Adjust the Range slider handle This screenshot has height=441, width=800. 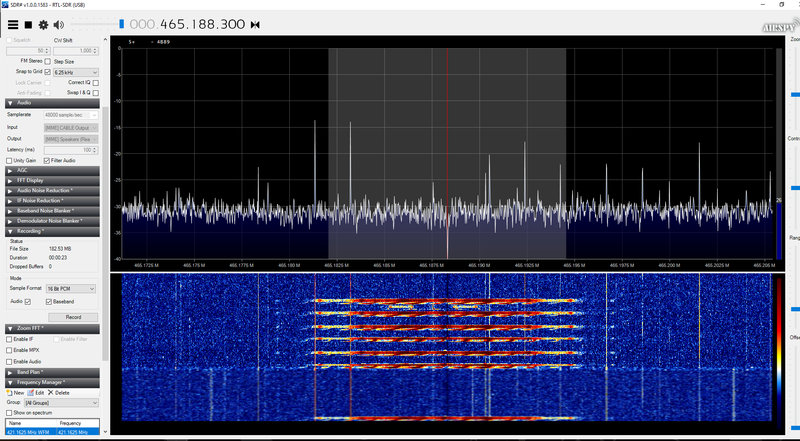pyautogui.click(x=795, y=309)
